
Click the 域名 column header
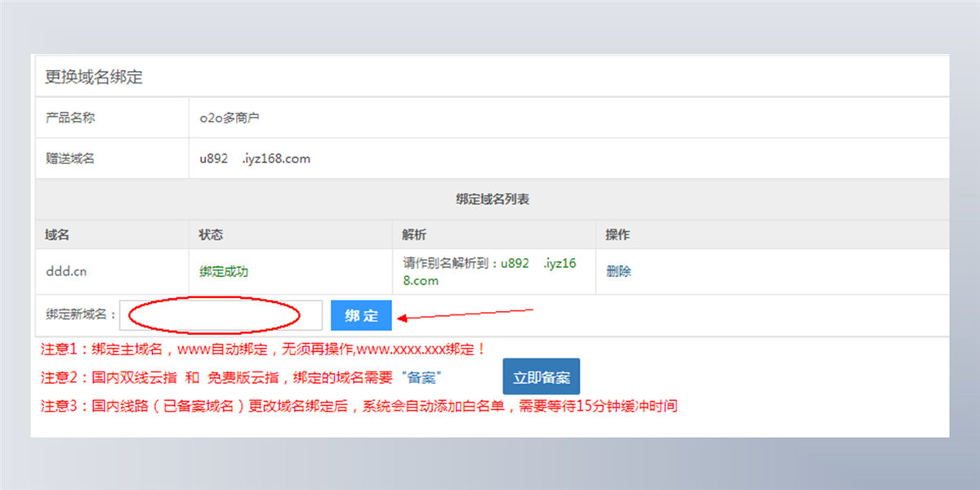pyautogui.click(x=54, y=234)
